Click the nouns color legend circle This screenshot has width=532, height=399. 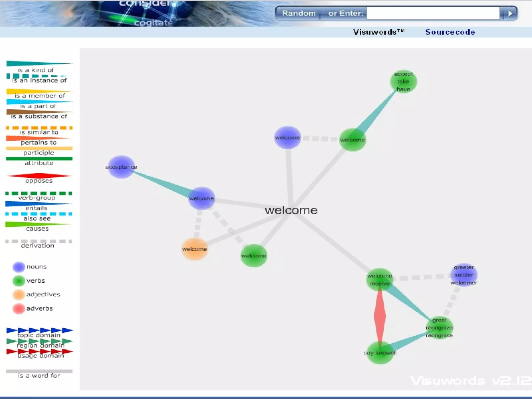click(19, 267)
